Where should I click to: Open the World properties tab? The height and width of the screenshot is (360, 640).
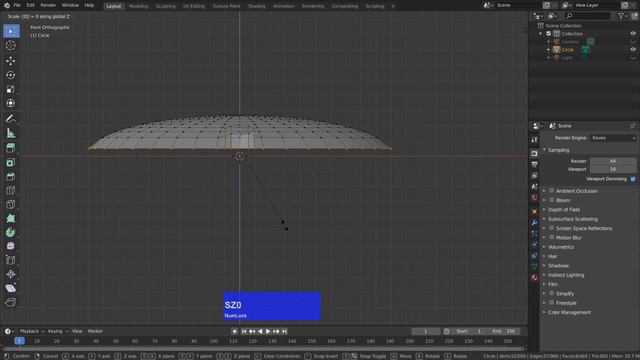point(534,198)
